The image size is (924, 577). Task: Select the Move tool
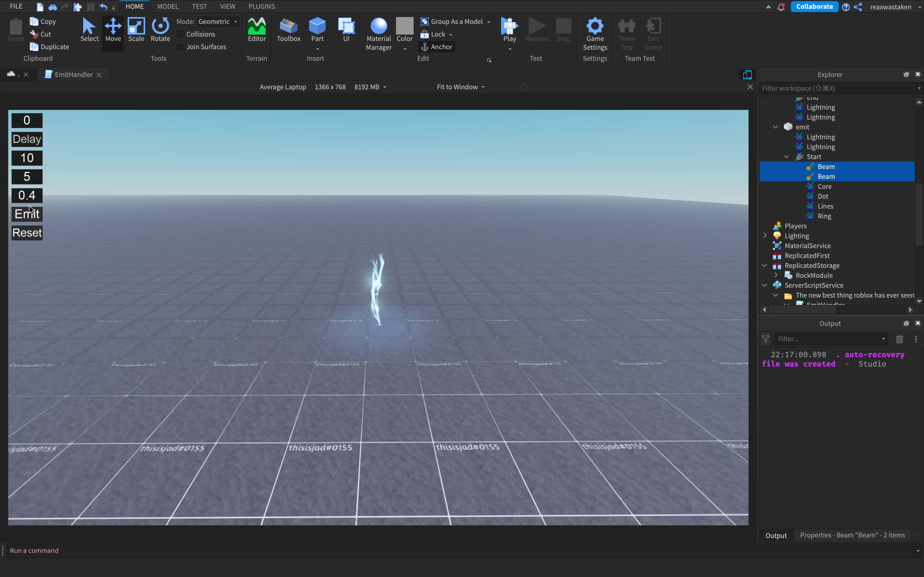click(x=113, y=32)
